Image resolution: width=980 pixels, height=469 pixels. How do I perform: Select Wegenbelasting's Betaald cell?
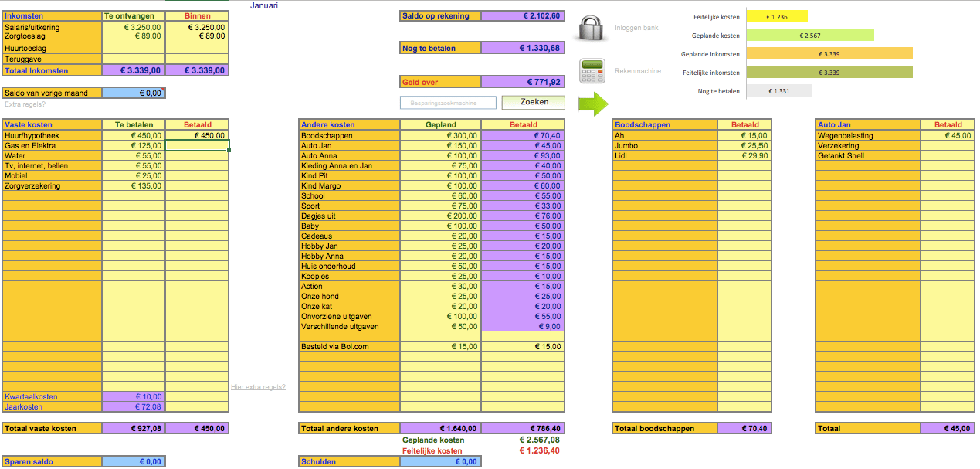[948, 136]
